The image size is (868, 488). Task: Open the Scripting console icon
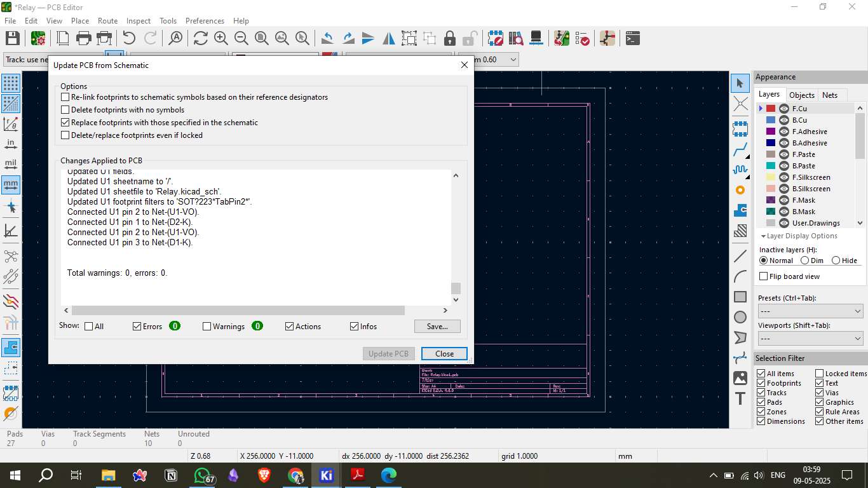(x=632, y=38)
